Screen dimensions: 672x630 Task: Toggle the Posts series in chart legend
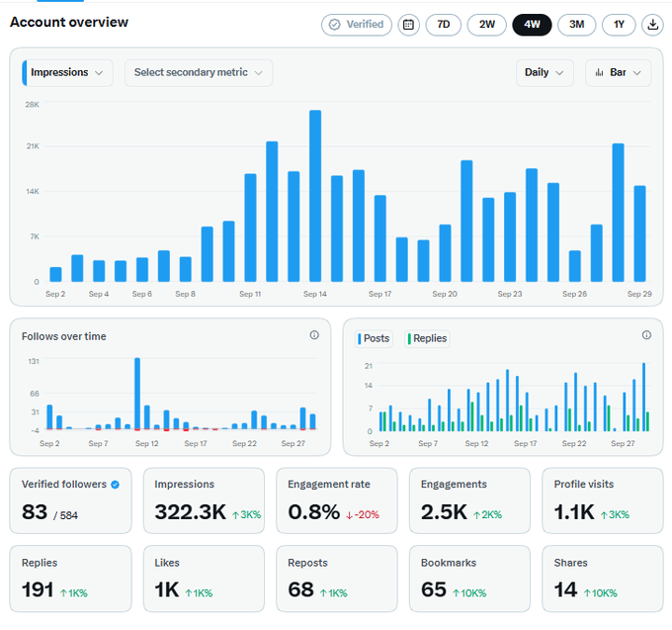(374, 338)
